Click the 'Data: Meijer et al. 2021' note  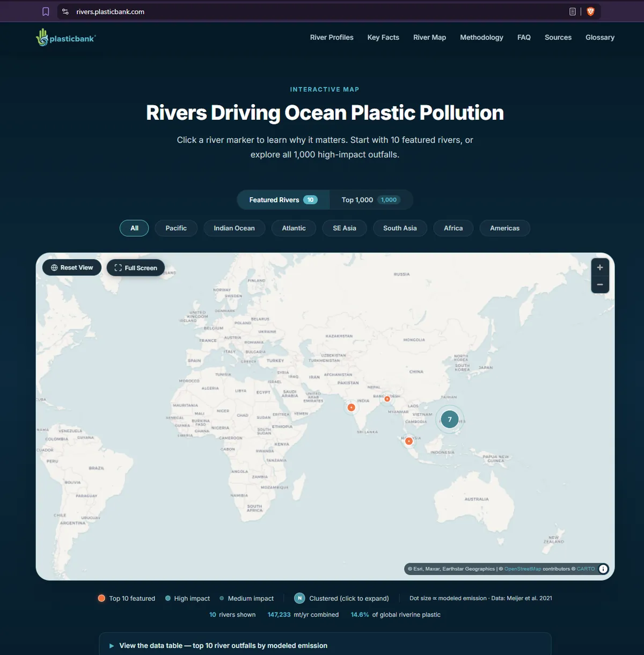(x=522, y=598)
